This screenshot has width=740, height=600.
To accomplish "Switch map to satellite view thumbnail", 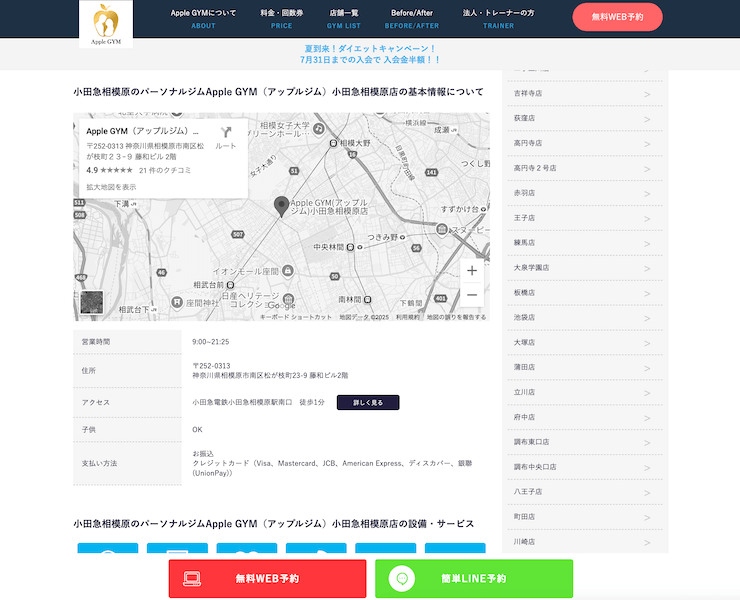I will [92, 302].
